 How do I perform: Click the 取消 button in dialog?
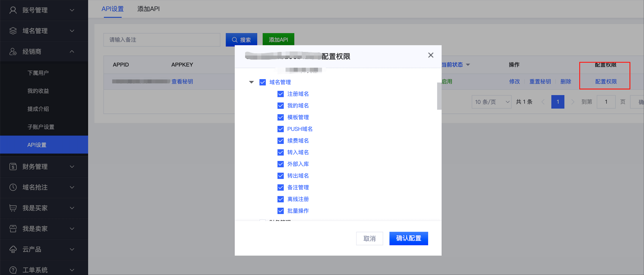point(370,239)
